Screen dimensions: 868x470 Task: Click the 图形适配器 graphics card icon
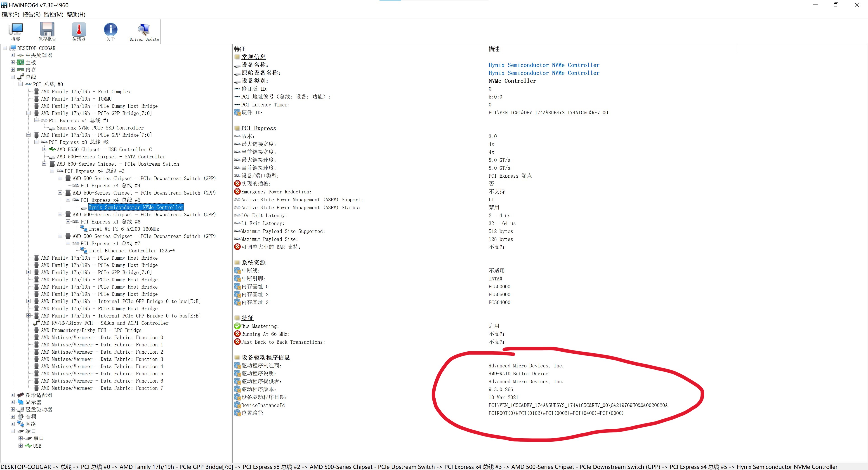pyautogui.click(x=21, y=395)
